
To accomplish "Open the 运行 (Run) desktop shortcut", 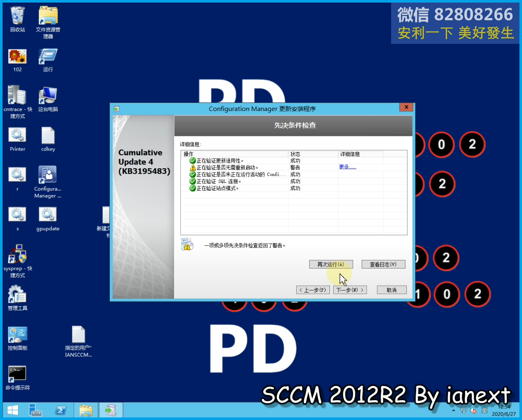I will (x=48, y=60).
